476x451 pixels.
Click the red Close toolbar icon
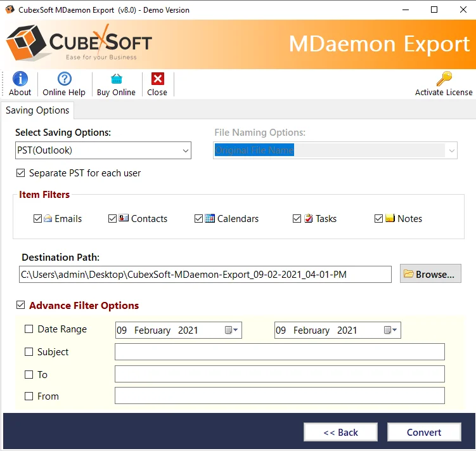pos(157,79)
